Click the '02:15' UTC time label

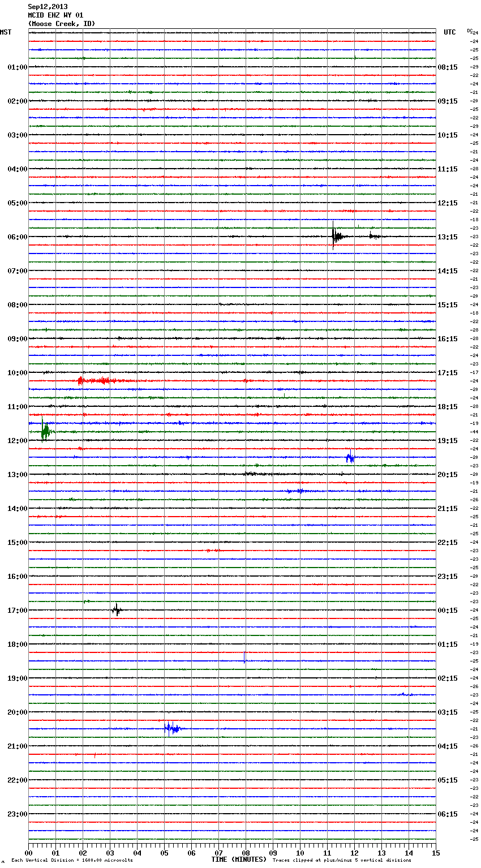(x=448, y=678)
